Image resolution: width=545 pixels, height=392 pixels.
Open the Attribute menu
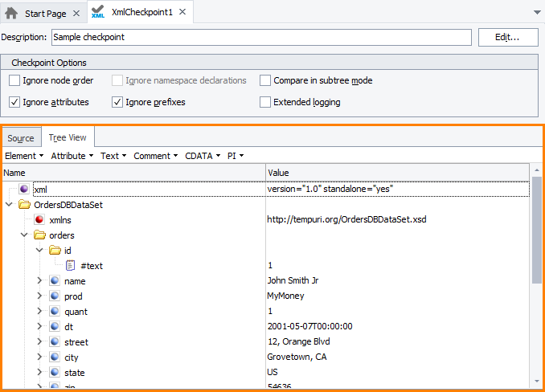pos(72,156)
